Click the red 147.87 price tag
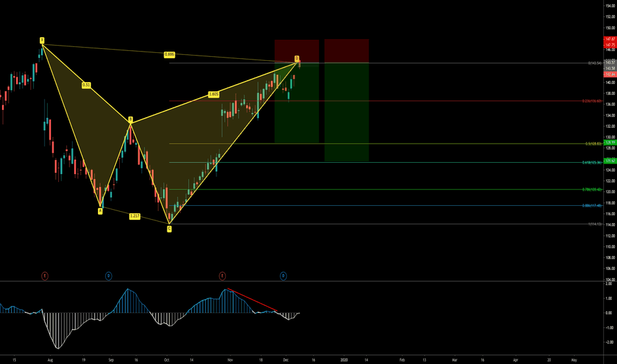The width and height of the screenshot is (617, 364). [610, 39]
